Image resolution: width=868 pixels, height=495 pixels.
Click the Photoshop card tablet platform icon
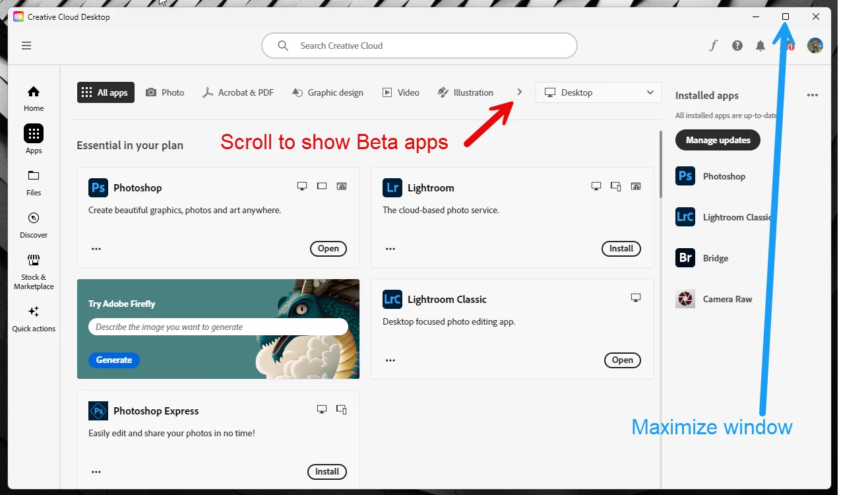322,186
